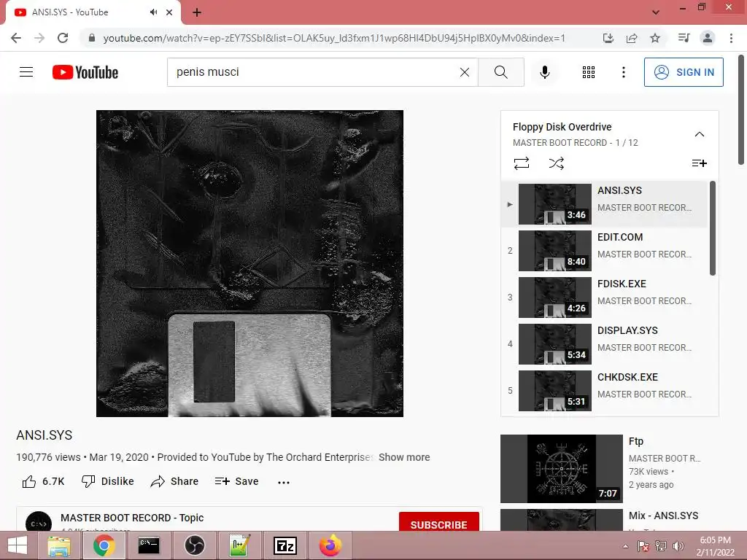This screenshot has width=747, height=560.
Task: Save video to playlist
Action: pyautogui.click(x=236, y=481)
